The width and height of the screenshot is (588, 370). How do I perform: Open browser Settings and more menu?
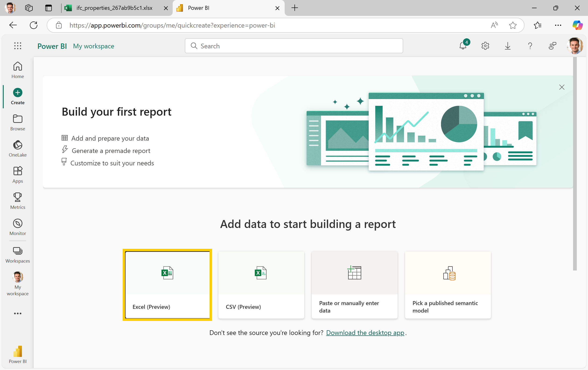pos(558,25)
